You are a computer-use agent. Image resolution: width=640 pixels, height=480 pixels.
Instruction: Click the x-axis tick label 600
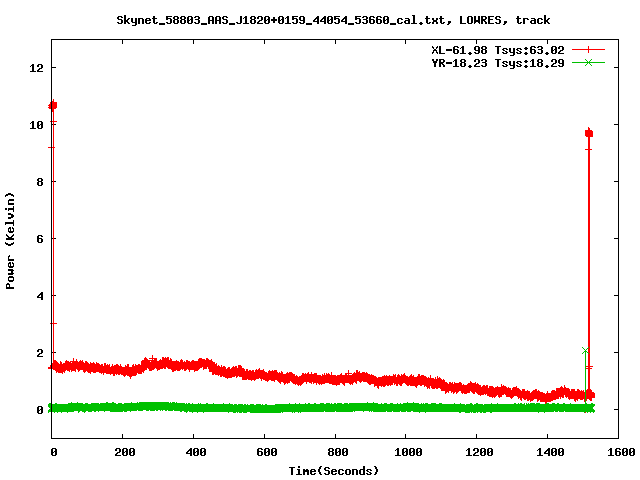[x=267, y=452]
